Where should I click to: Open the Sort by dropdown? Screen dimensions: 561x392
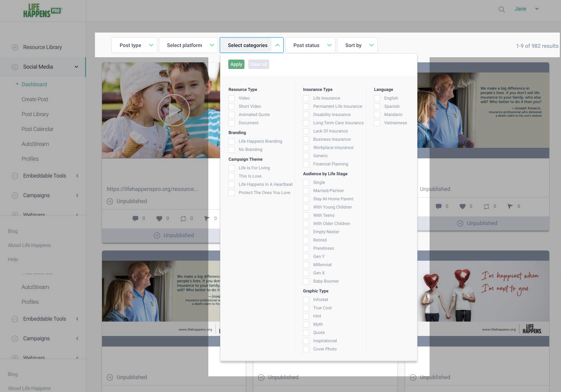357,45
